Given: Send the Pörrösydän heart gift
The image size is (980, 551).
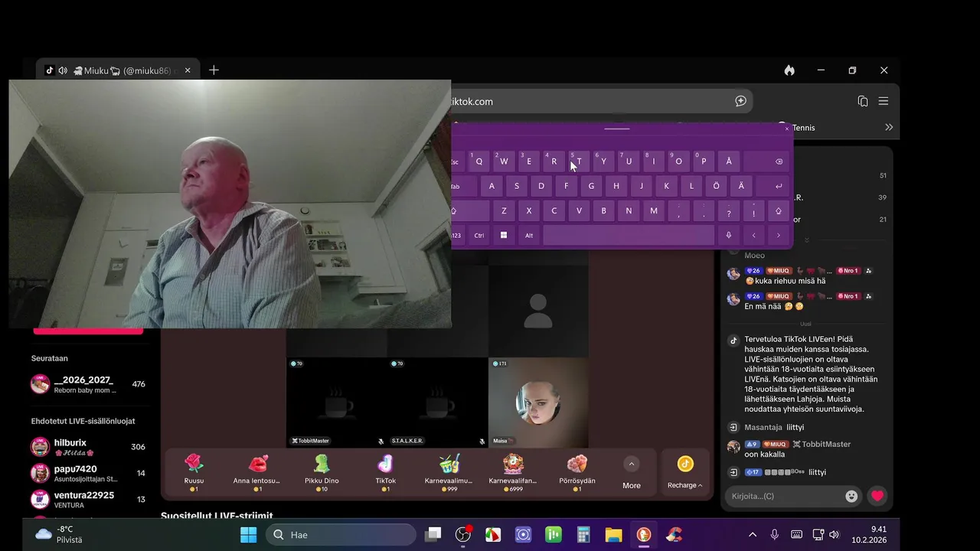Looking at the screenshot, I should (x=577, y=472).
